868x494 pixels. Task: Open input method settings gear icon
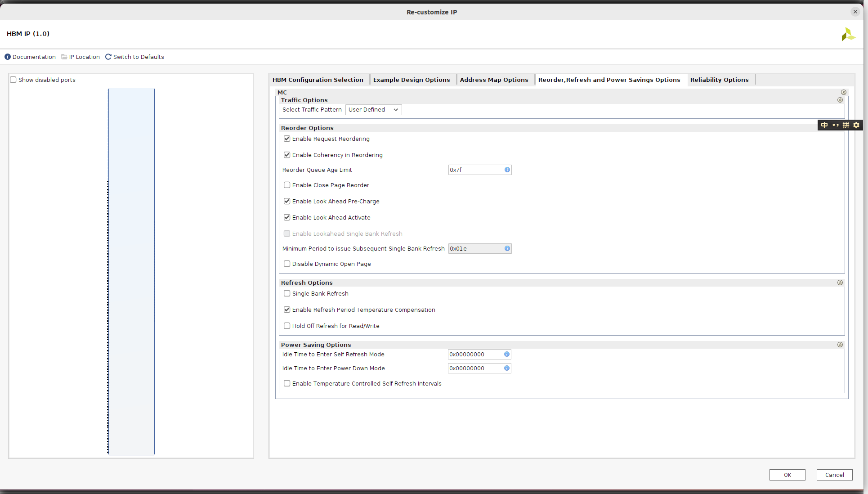856,125
